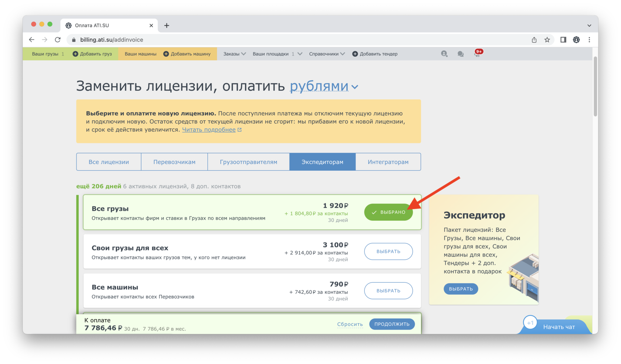Share this page via toolbar icon

pos(534,40)
